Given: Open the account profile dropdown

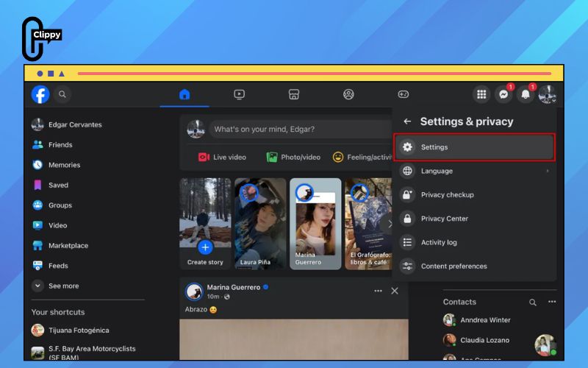Looking at the screenshot, I should coord(547,94).
